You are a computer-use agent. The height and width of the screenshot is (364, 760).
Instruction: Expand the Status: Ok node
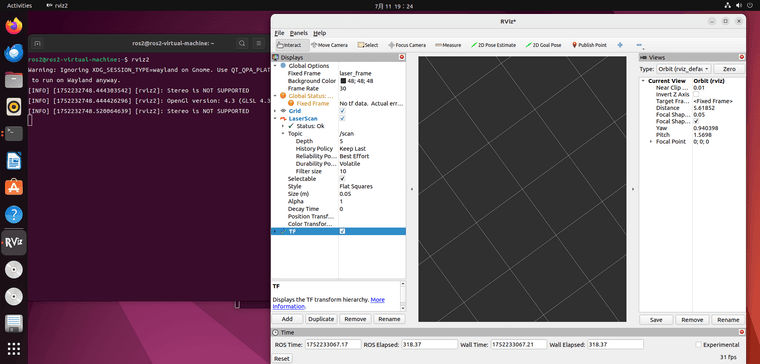tap(283, 126)
